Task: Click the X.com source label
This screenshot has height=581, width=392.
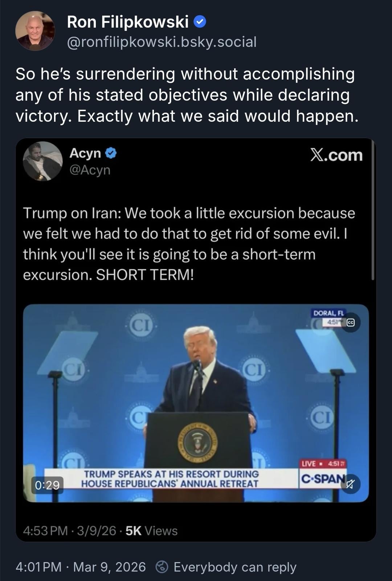Action: click(x=336, y=155)
